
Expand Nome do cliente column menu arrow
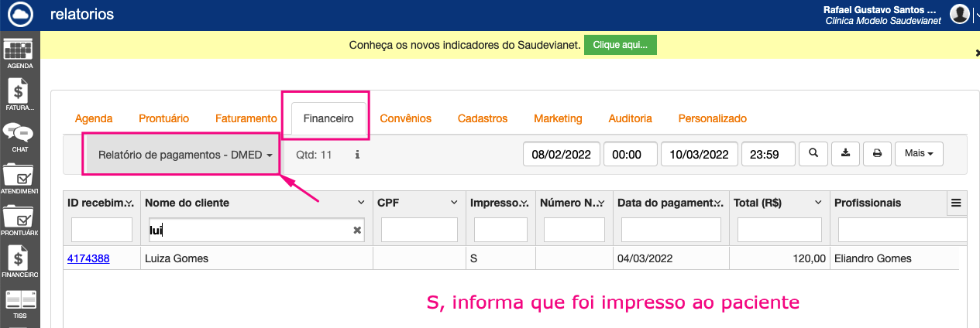point(361,203)
